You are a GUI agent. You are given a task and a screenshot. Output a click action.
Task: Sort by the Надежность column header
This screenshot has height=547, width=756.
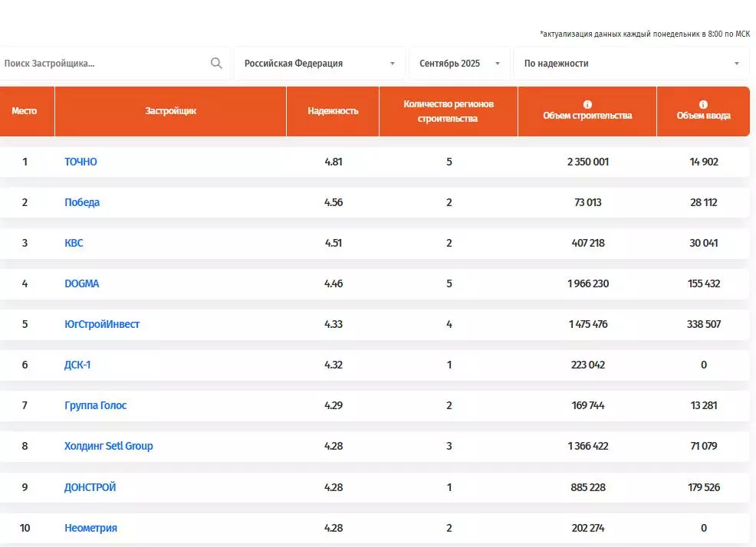click(x=333, y=111)
